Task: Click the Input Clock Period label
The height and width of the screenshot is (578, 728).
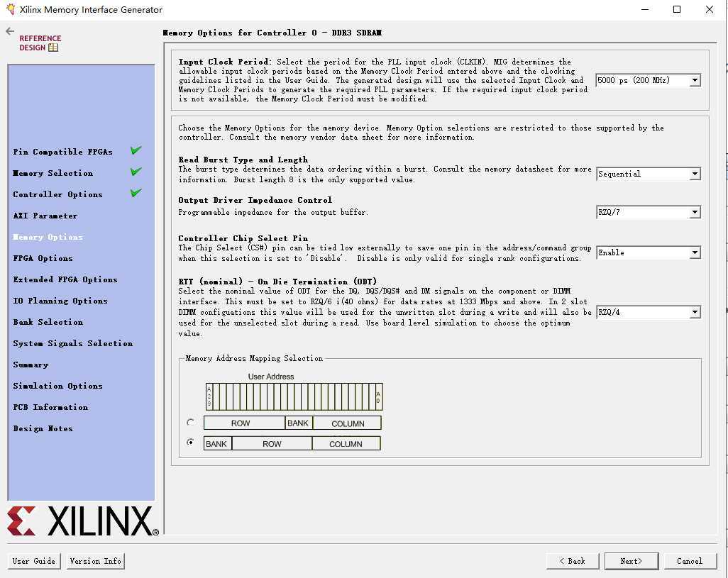Action: (x=224, y=62)
